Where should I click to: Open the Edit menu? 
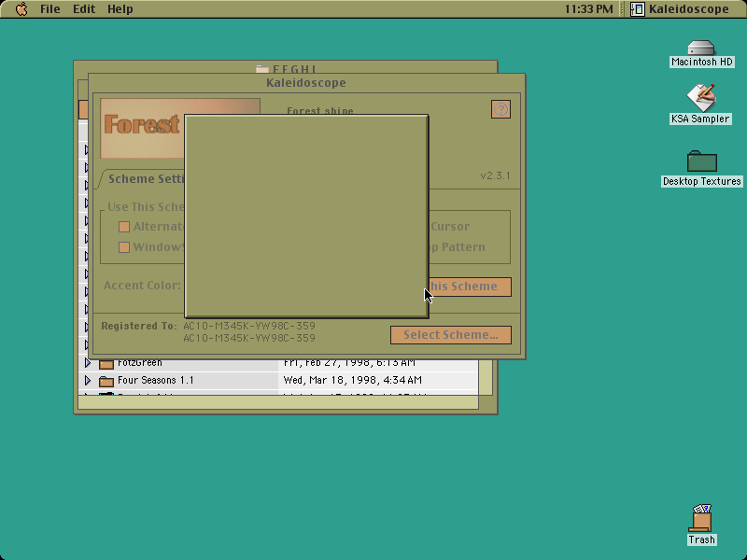coord(84,9)
